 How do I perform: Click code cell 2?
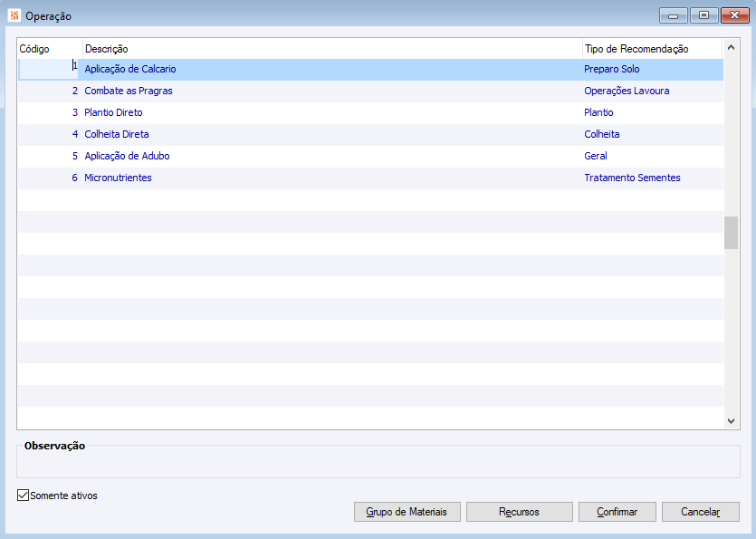point(50,91)
